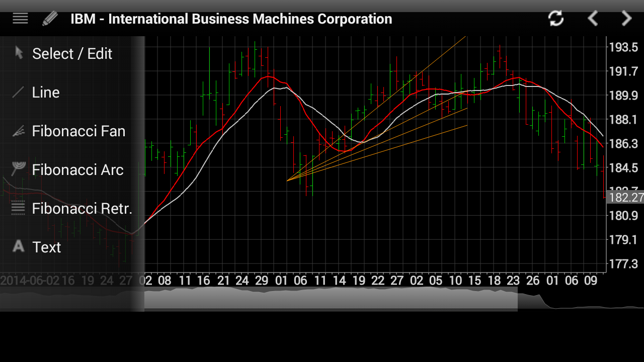644x362 pixels.
Task: Choose Line from the drawing menu
Action: (x=46, y=93)
